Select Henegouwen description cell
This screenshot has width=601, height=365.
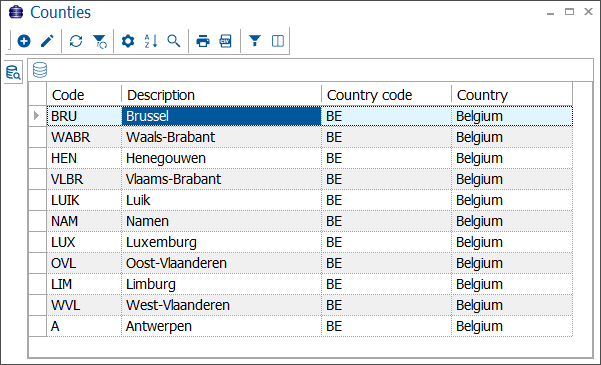[x=221, y=158]
